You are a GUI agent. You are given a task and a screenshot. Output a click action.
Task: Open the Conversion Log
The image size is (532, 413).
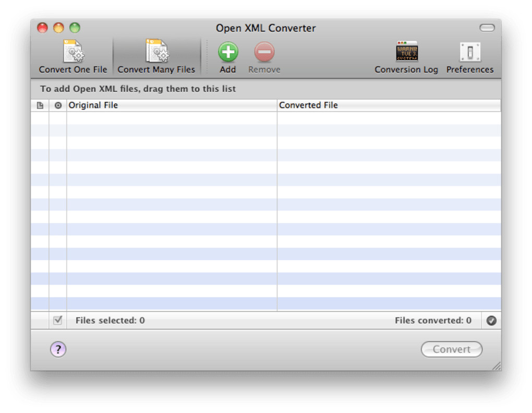[406, 57]
